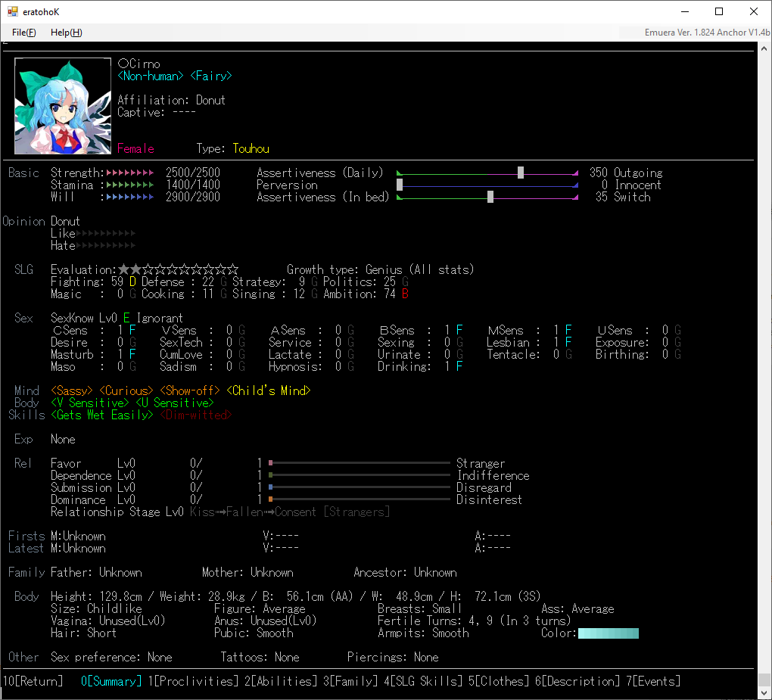
Task: Click the scrollbar down arrow
Action: tap(764, 693)
